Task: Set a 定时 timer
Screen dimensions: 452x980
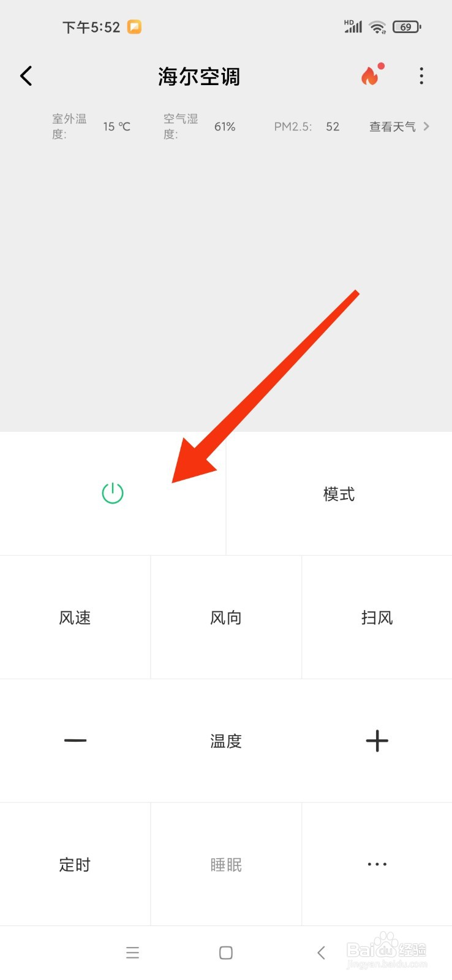Action: click(x=75, y=864)
